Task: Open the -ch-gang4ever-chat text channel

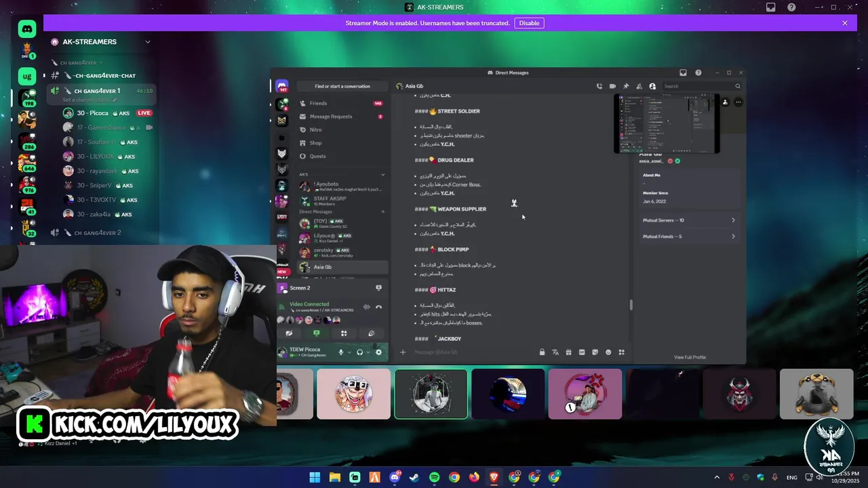Action: (x=102, y=76)
